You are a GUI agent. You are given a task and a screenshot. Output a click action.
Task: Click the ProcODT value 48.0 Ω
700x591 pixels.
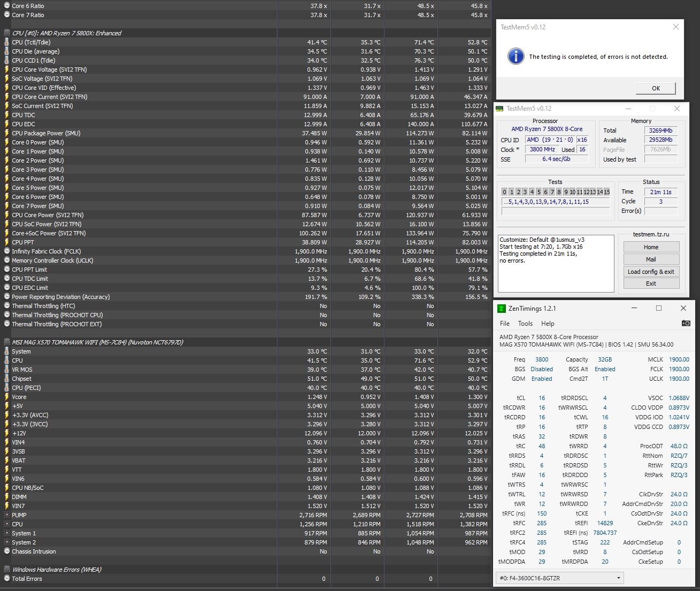click(x=679, y=446)
